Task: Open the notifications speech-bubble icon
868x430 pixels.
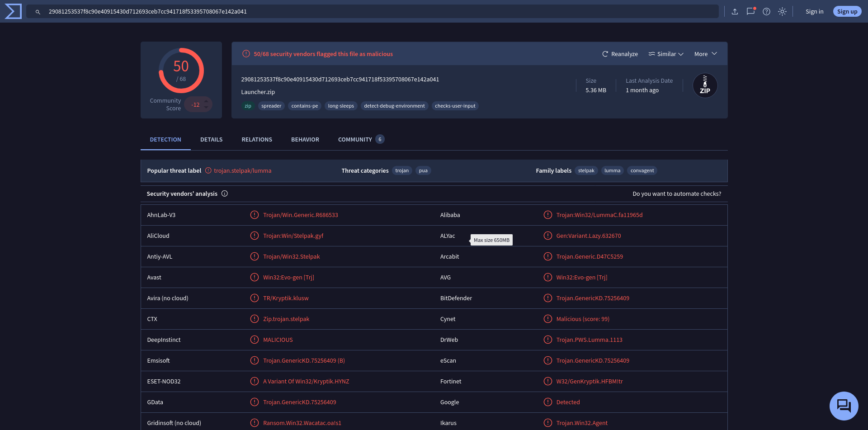Action: coord(751,11)
